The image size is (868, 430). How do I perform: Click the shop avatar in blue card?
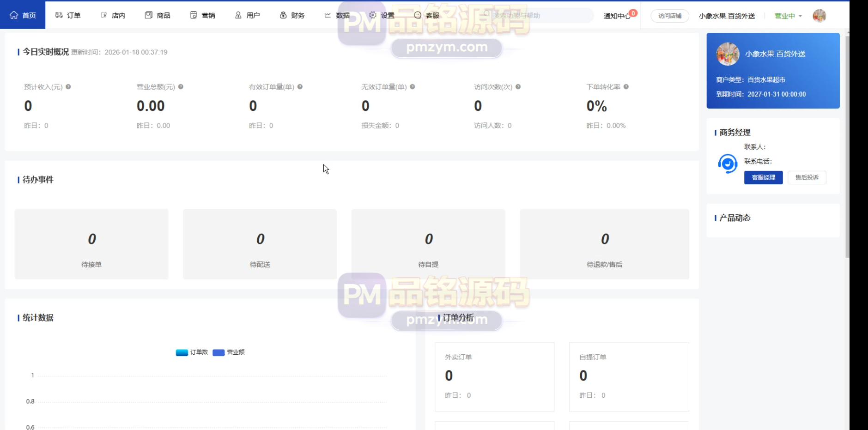pyautogui.click(x=728, y=54)
